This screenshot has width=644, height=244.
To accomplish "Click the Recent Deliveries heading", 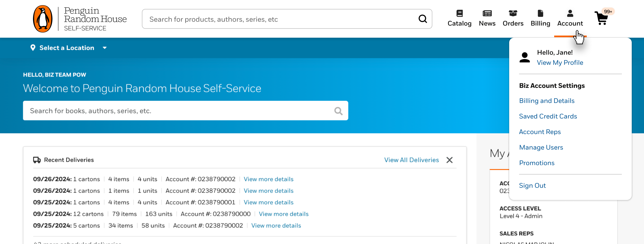I will [69, 160].
